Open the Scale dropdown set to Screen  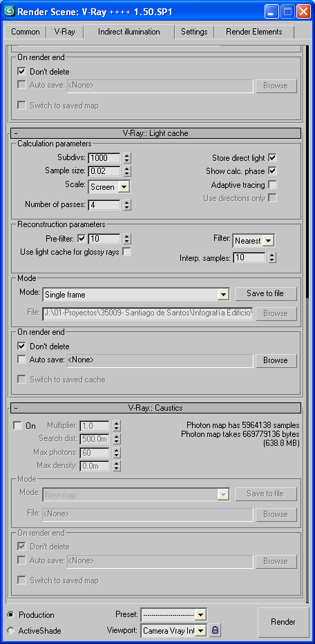[x=109, y=187]
